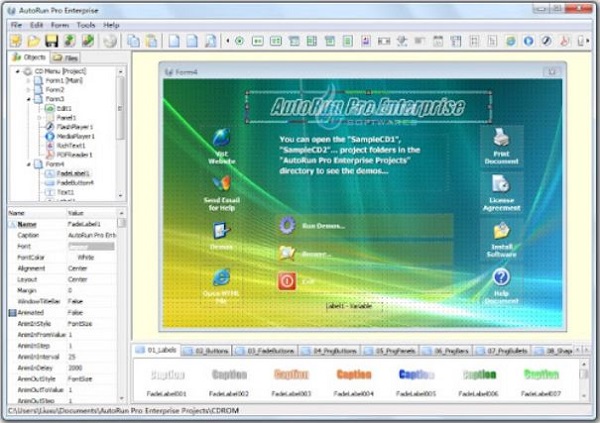Select RichText1 in object tree
600x423 pixels.
pyautogui.click(x=71, y=146)
